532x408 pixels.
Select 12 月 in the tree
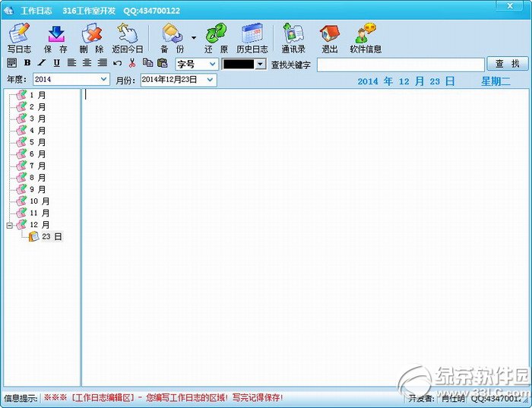(33, 225)
